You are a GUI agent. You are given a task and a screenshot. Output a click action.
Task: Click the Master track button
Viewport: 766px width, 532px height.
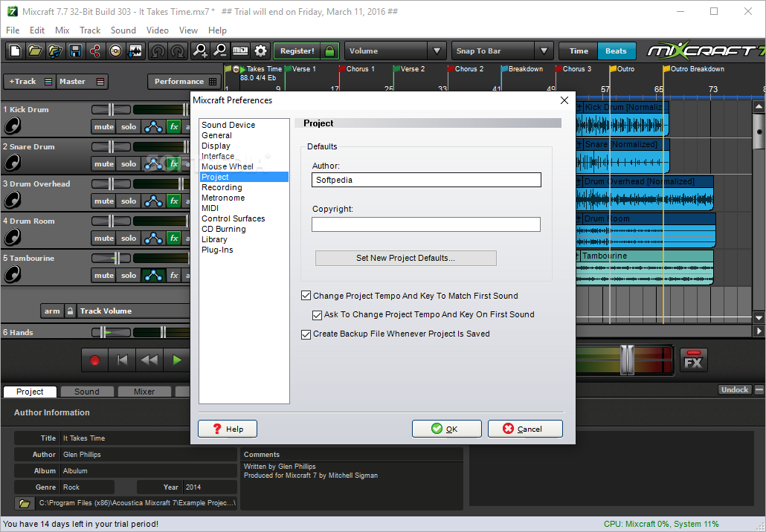pos(81,82)
